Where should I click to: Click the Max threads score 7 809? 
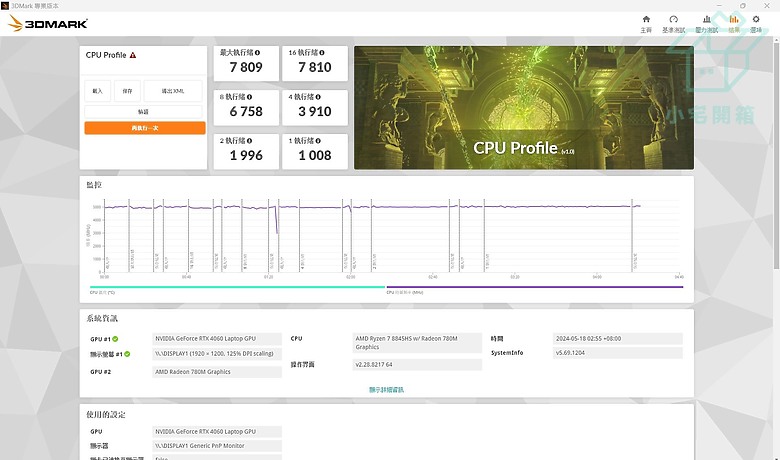point(246,67)
